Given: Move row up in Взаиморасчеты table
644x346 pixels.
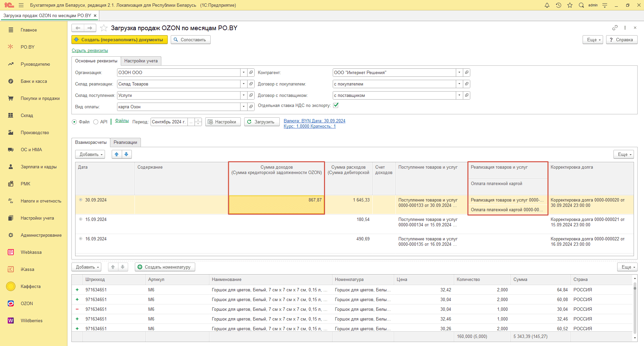Looking at the screenshot, I should pos(116,154).
